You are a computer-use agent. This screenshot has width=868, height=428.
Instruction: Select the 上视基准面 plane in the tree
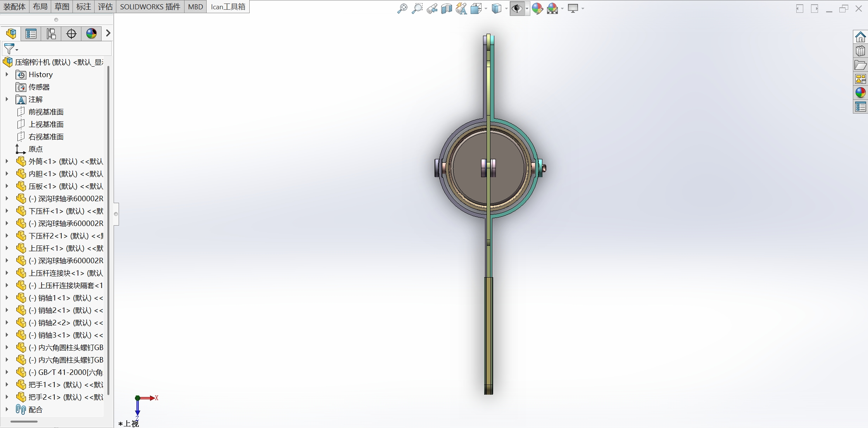coord(46,124)
